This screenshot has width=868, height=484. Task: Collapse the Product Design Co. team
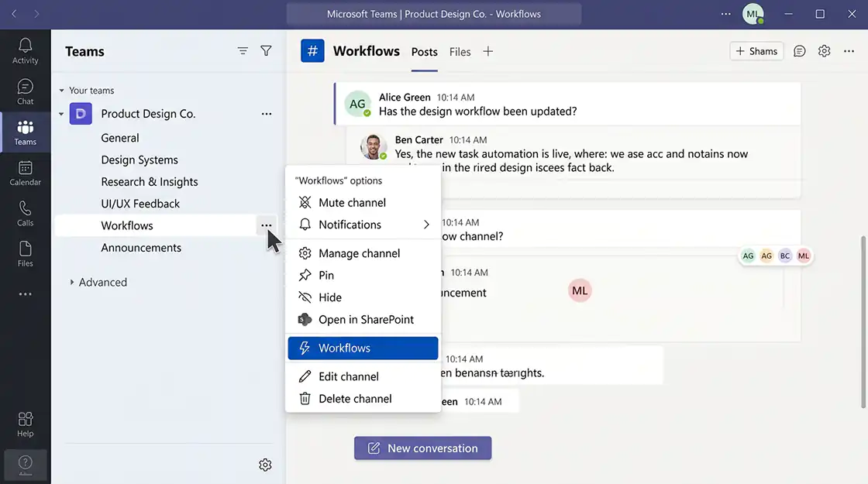point(61,114)
